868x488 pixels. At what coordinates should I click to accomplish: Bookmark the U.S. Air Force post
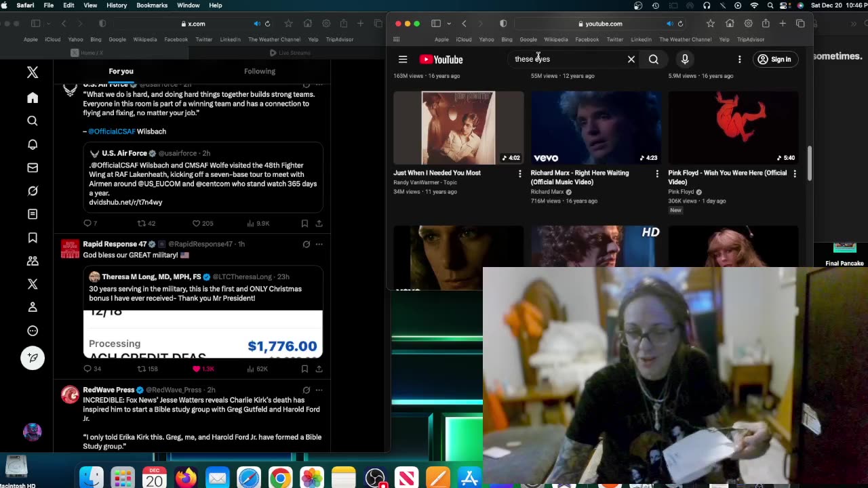[304, 223]
